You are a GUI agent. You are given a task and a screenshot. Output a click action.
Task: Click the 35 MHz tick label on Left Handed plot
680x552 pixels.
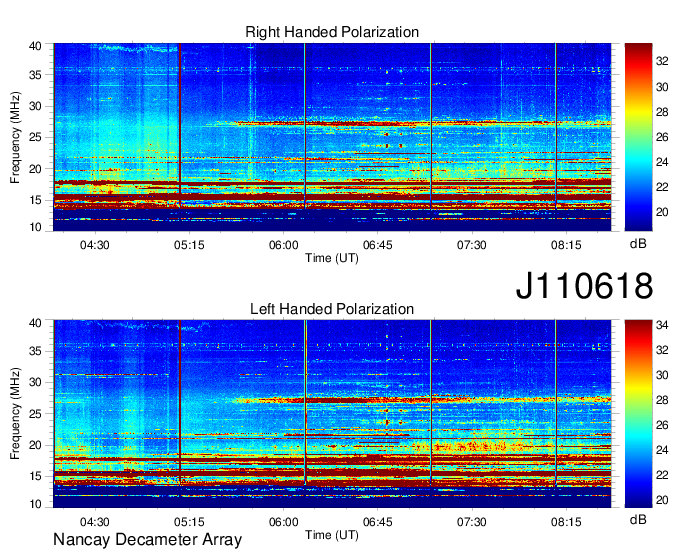tap(36, 351)
